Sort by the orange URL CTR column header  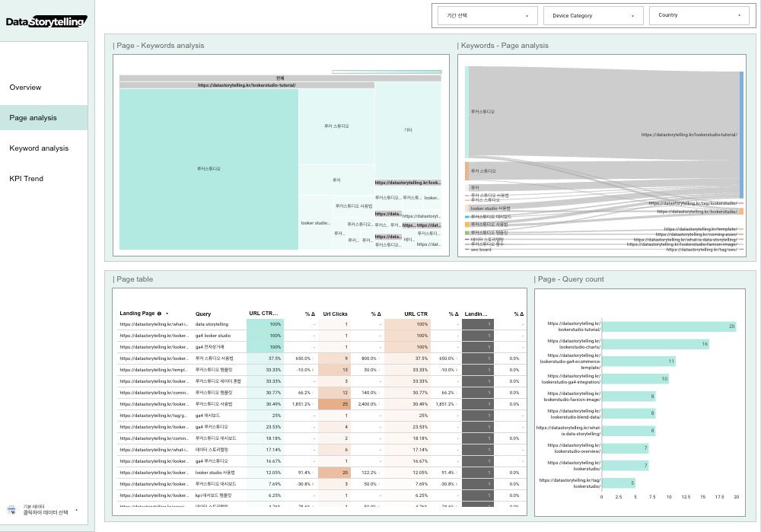[x=416, y=314]
